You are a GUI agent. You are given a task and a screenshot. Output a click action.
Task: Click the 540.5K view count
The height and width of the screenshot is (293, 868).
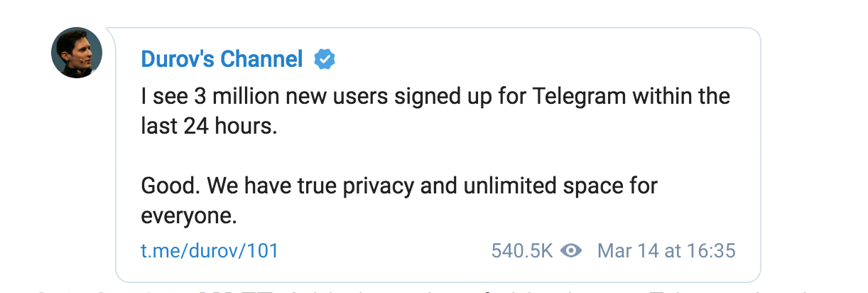(x=522, y=250)
